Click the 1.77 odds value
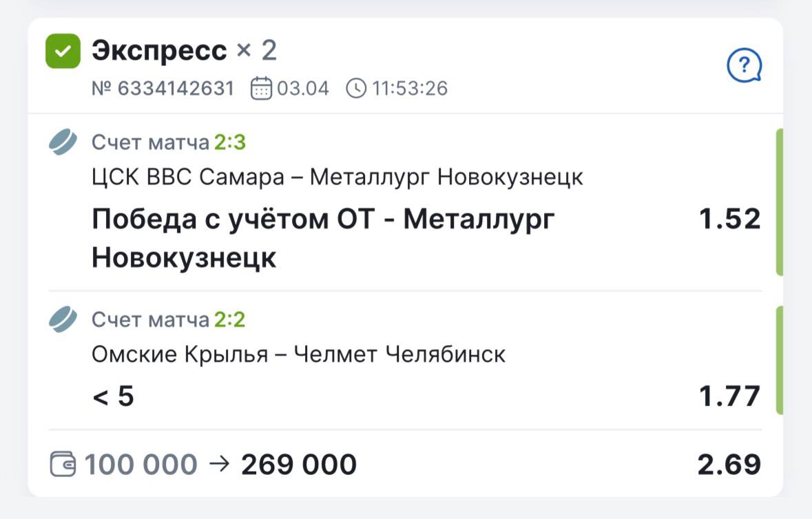This screenshot has width=812, height=519. click(729, 397)
